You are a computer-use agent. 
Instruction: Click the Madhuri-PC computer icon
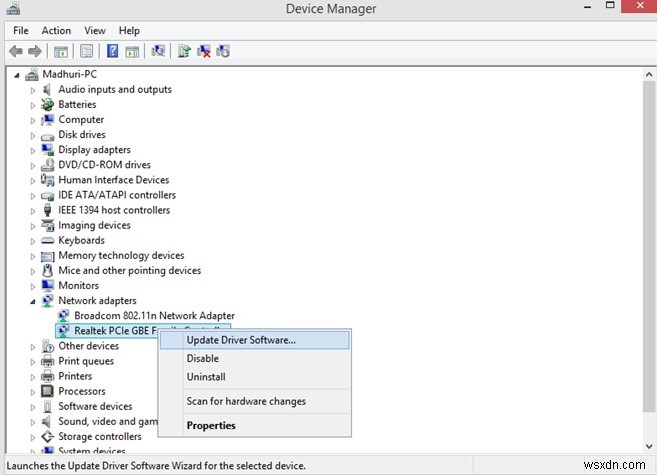click(32, 75)
